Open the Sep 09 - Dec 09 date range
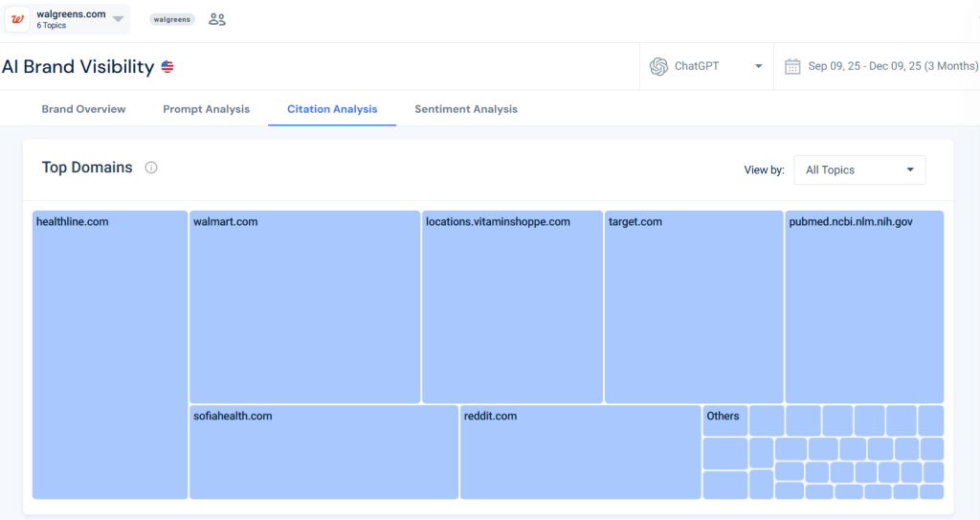This screenshot has width=980, height=520. [x=892, y=66]
